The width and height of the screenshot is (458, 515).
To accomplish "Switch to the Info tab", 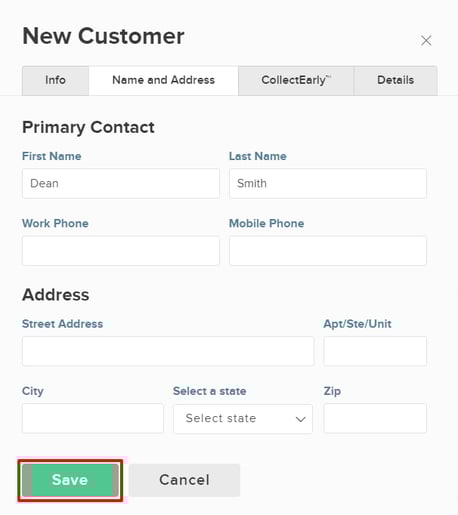I will (55, 80).
